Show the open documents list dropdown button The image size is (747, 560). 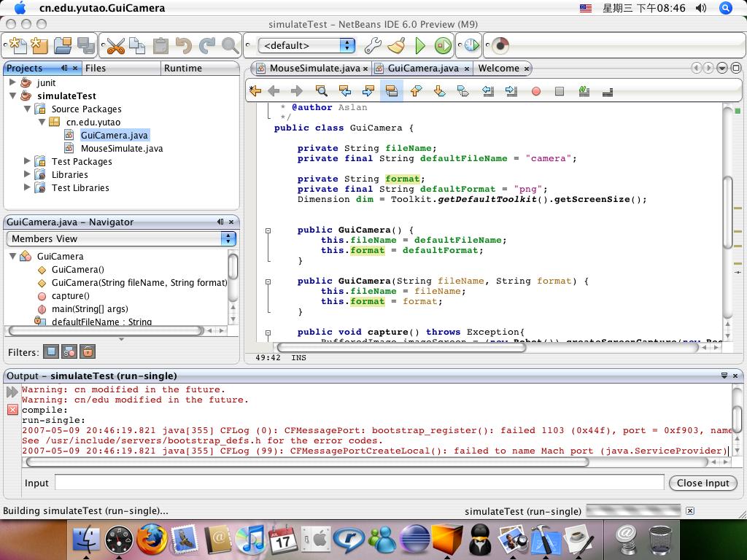click(722, 68)
